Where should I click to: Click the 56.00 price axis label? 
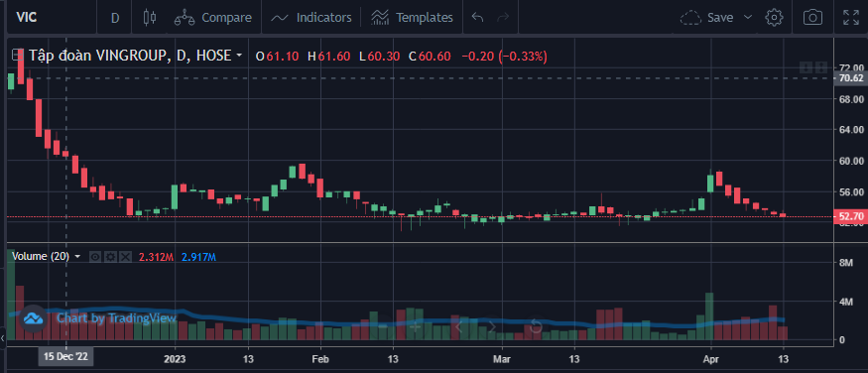click(851, 192)
